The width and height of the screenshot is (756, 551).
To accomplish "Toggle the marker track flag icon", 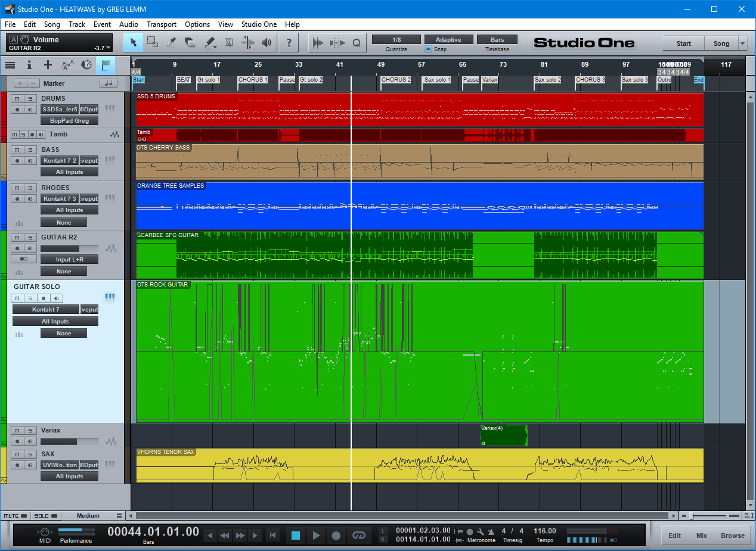I will [106, 65].
